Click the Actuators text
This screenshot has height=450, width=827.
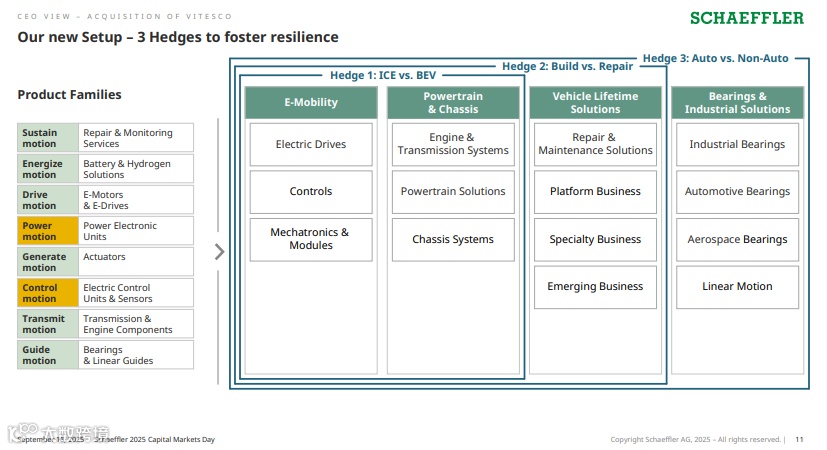(104, 256)
